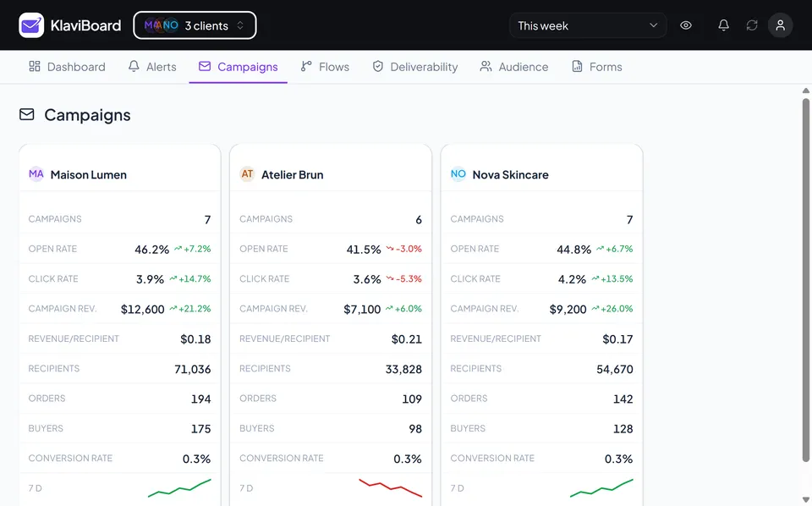Click Maison Lumen click rate +14.7% trend
Screen dimensions: 812x506
192,278
